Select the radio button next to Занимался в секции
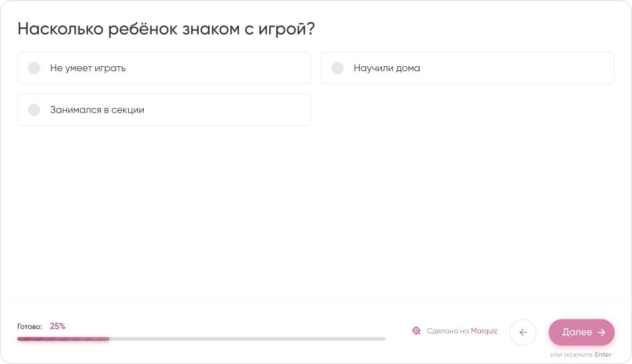Screen dimensions: 632x364 pyautogui.click(x=34, y=110)
